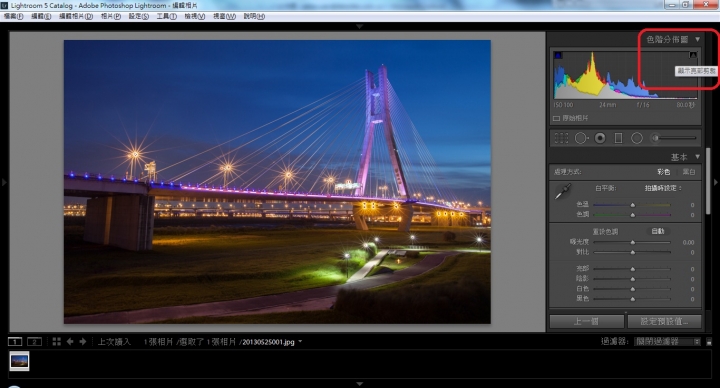Select the filmstrip photo thumbnail
Image resolution: width=720 pixels, height=388 pixels.
pos(19,361)
